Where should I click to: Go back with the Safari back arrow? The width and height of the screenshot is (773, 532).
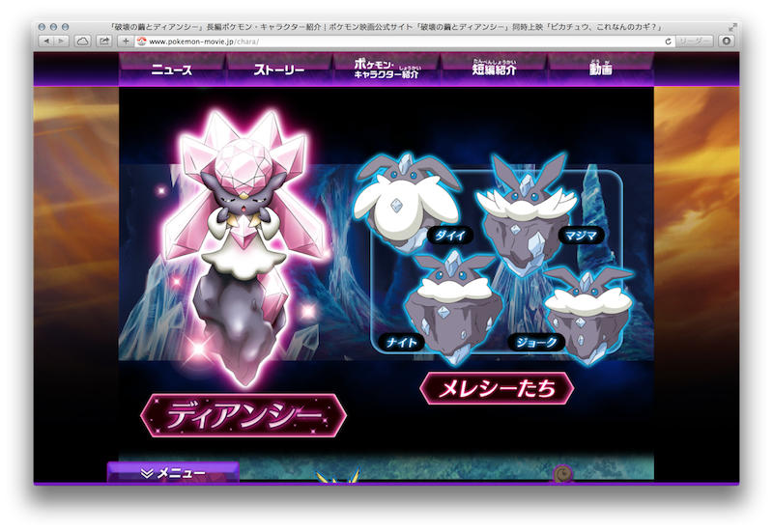[x=46, y=42]
